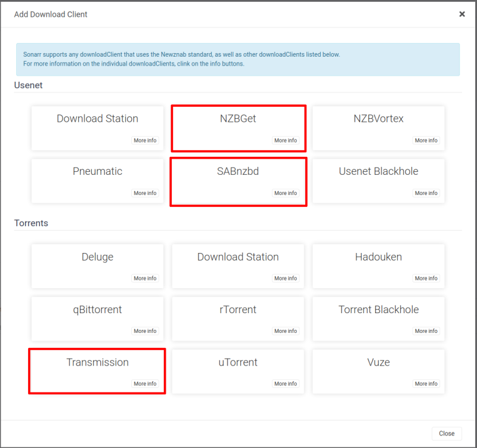Viewport: 477px width, 448px height.
Task: Choose the Deluge torrent client
Action: tap(97, 266)
